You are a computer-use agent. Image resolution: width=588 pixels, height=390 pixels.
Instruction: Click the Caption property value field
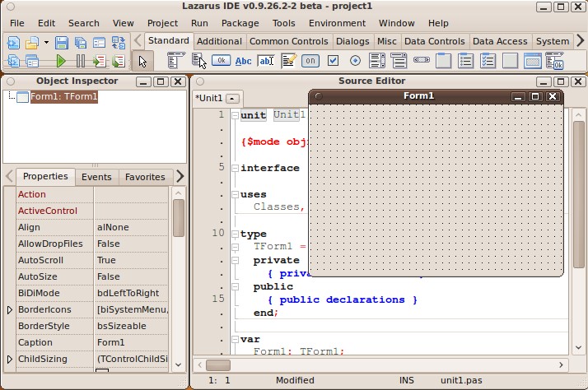pos(132,342)
